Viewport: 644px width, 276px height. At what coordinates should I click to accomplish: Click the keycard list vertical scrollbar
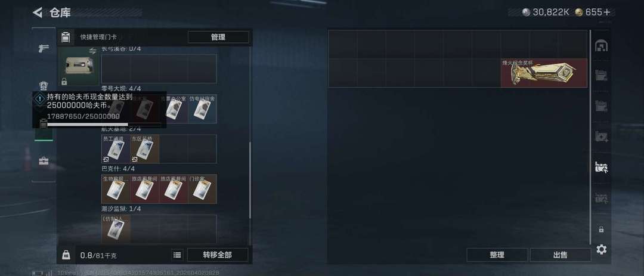(250, 180)
